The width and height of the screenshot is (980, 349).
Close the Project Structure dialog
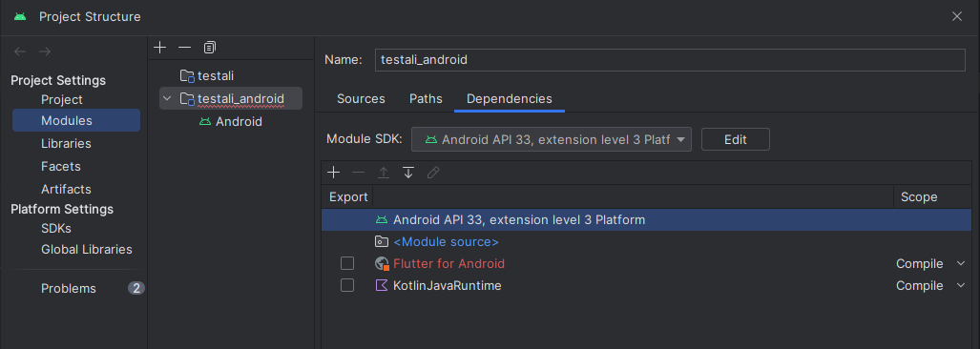(x=957, y=17)
